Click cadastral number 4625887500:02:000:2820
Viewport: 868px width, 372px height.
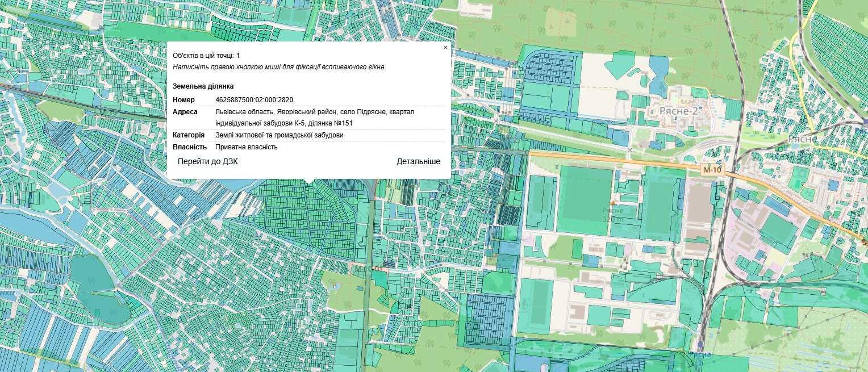click(x=254, y=100)
